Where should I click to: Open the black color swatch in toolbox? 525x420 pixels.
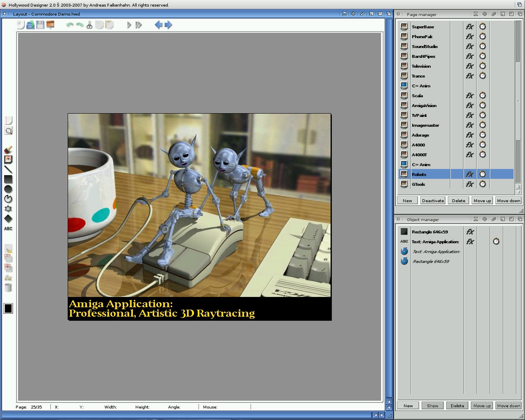(8, 308)
